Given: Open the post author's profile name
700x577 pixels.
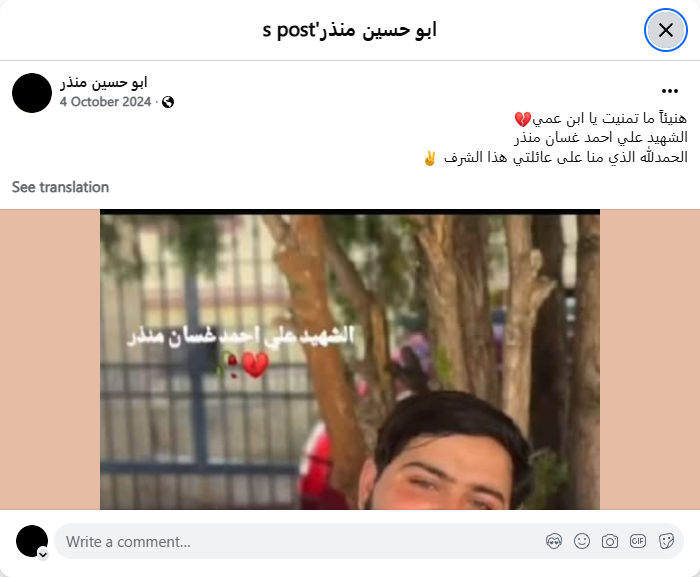Looking at the screenshot, I should click(x=104, y=82).
